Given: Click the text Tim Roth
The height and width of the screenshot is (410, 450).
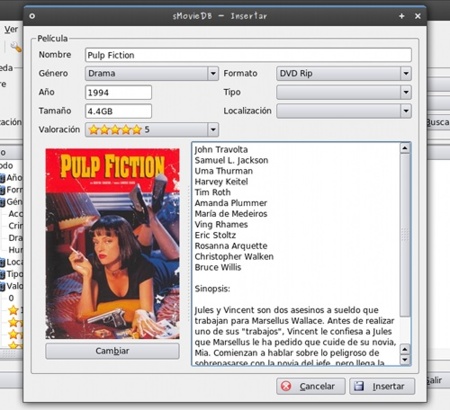Looking at the screenshot, I should (x=213, y=192).
